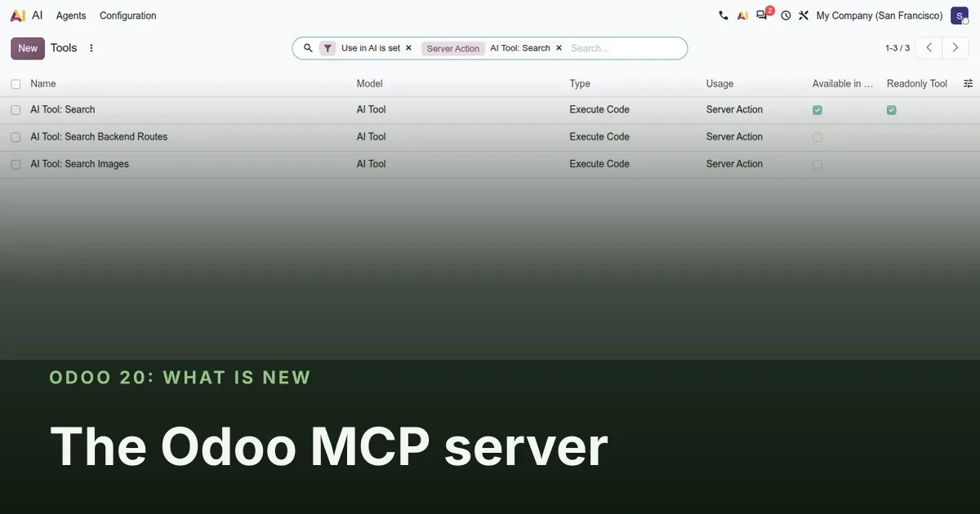Click the 1-3 / 3 pager counter

pyautogui.click(x=898, y=48)
